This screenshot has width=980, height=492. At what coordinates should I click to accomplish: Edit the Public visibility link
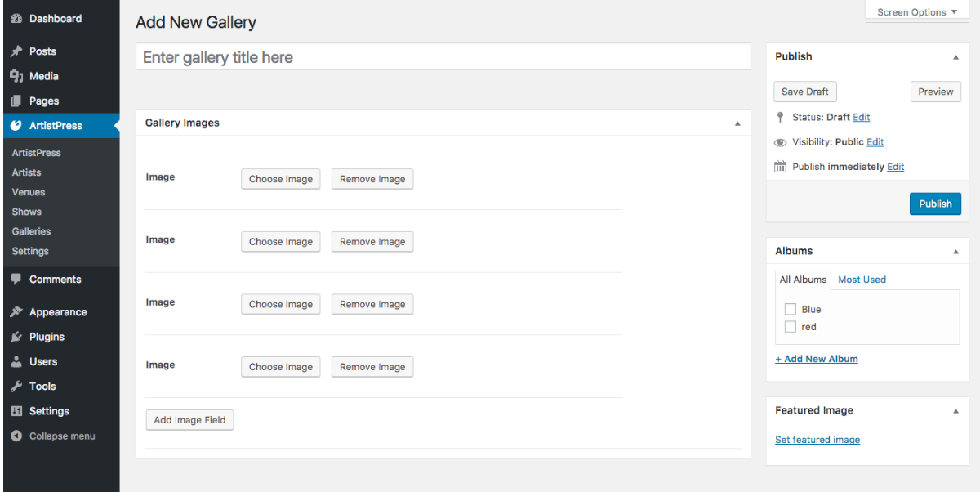[875, 142]
